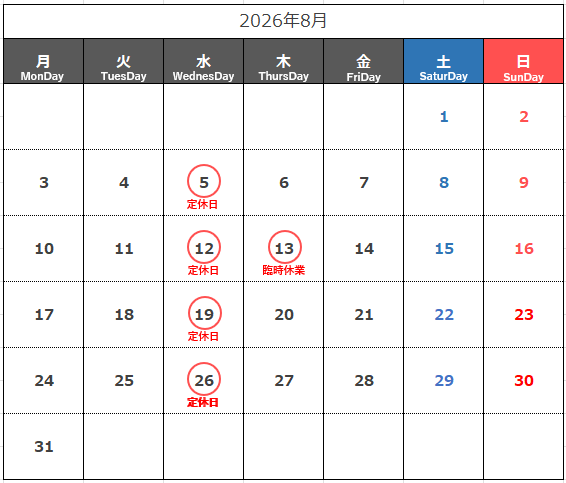Click the 定休日 label under date 5
The image size is (566, 483).
[x=202, y=204]
